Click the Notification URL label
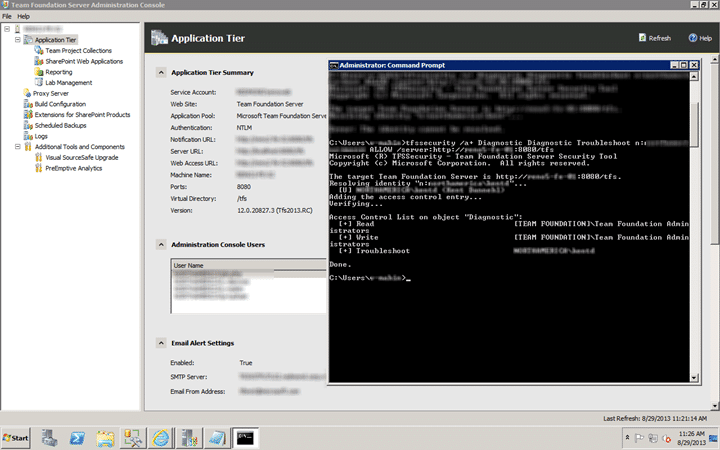The image size is (720, 450). [x=193, y=140]
